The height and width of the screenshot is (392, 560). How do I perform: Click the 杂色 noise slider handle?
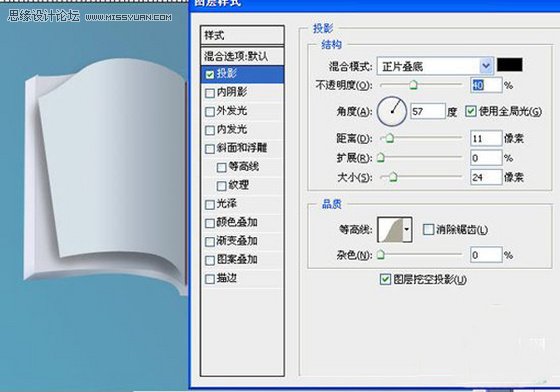(381, 255)
